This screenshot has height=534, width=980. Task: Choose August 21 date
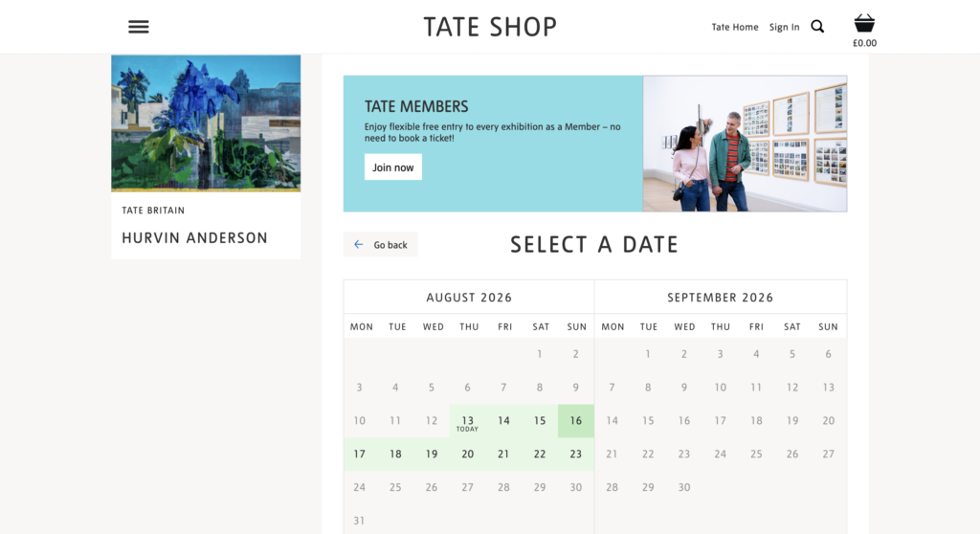pos(503,454)
